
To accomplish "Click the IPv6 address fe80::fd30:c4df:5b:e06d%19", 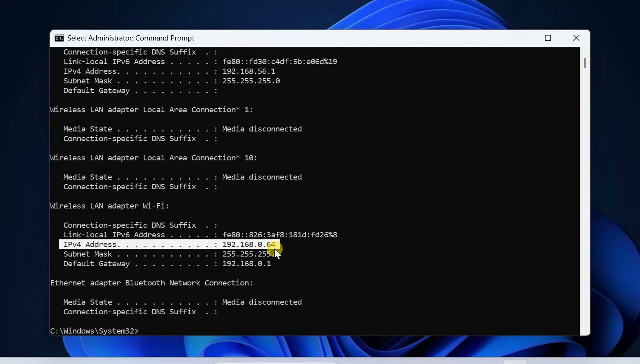I will 280,62.
